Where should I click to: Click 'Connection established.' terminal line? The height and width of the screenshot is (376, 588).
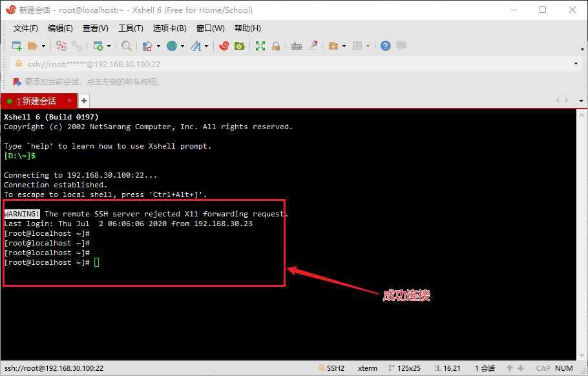point(56,185)
